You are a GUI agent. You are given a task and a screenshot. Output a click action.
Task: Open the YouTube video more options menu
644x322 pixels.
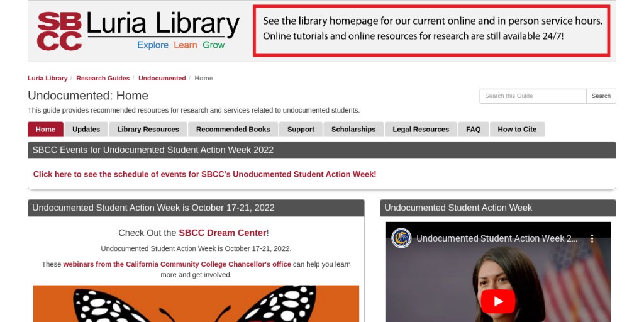(592, 238)
